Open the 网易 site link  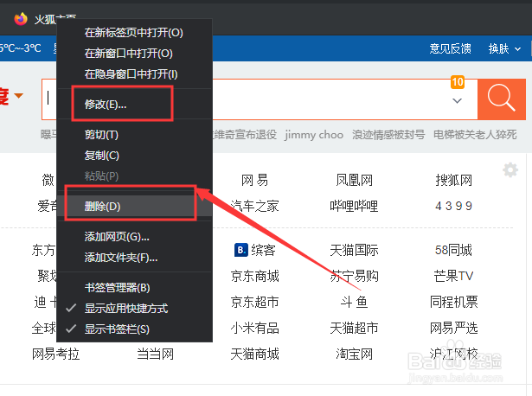[254, 180]
